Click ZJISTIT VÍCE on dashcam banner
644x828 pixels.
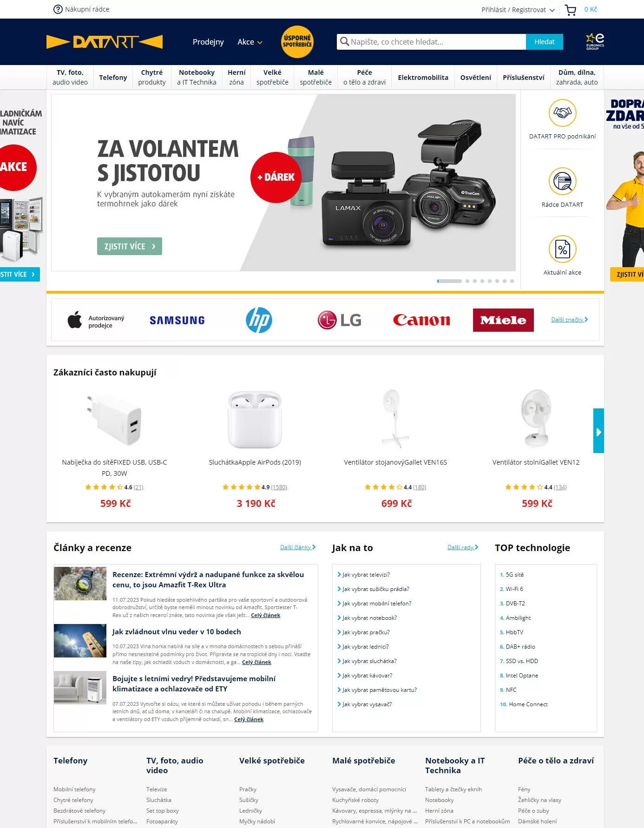tap(130, 246)
